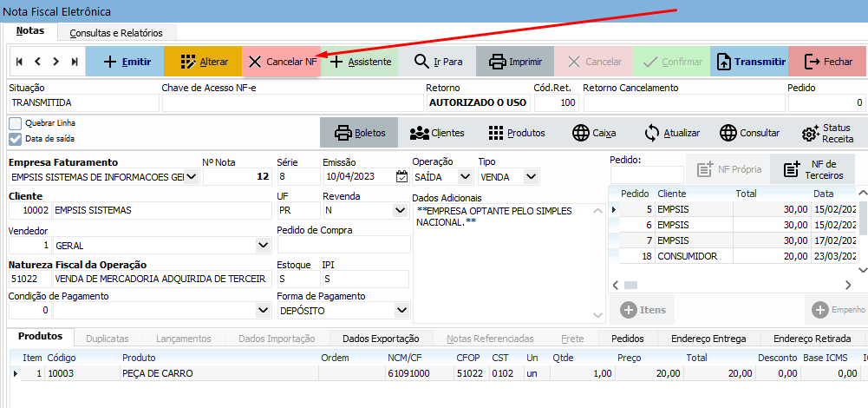Click Natureza Fiscal code field 51022

coord(29,279)
